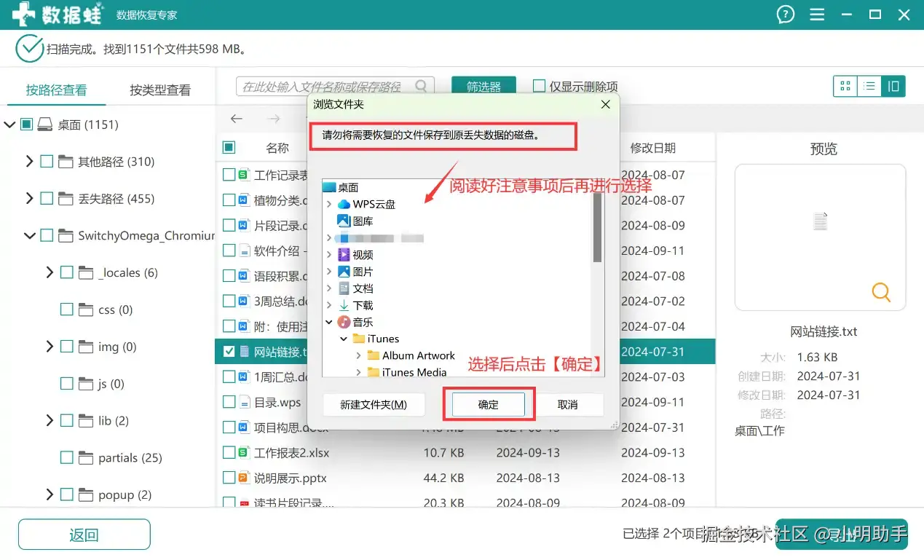Expand the popup (2) folder node

(x=50, y=494)
